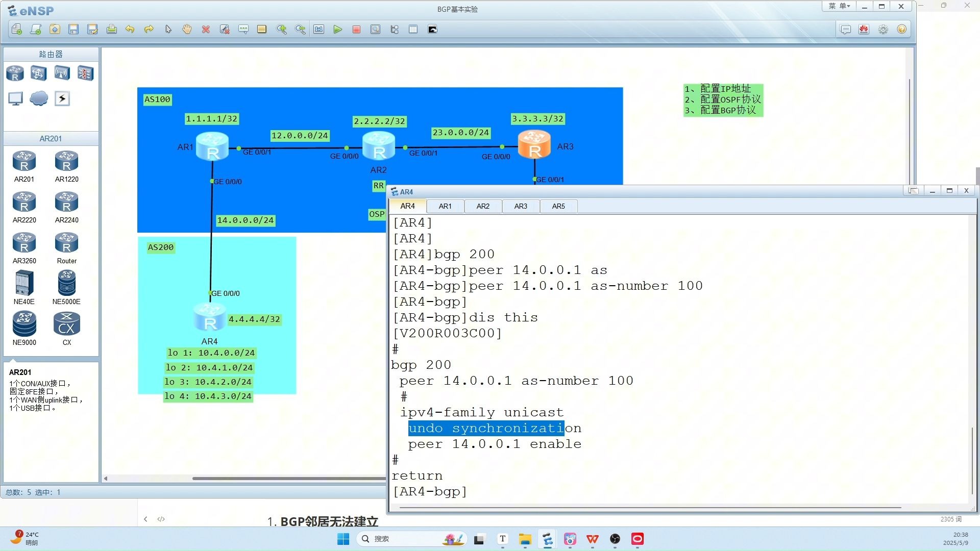980x551 pixels.
Task: Click the New Topology toolbar icon
Action: pyautogui.click(x=17, y=30)
